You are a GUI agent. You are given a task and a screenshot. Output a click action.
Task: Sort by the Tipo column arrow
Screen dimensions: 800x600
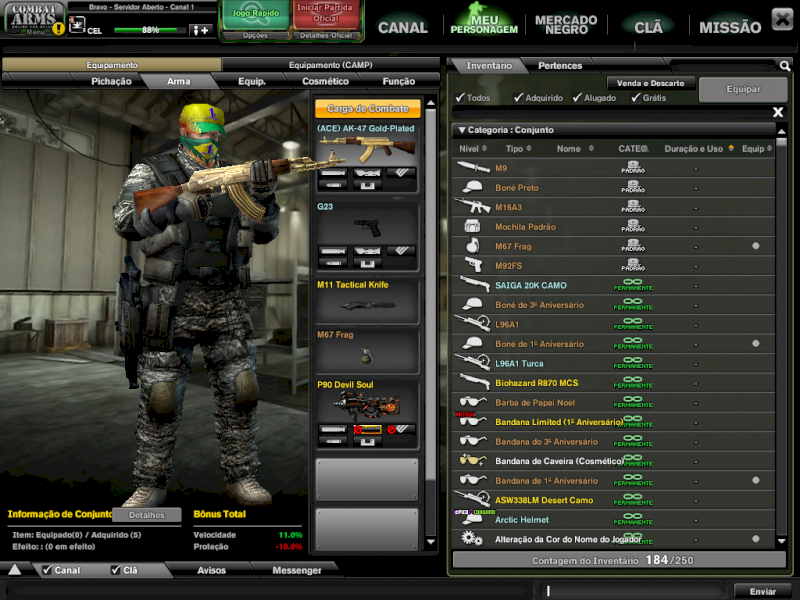(x=529, y=148)
